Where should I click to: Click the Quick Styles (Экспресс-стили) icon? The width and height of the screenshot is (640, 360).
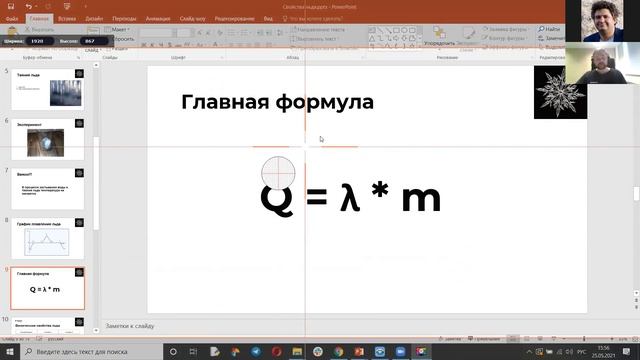tap(468, 33)
